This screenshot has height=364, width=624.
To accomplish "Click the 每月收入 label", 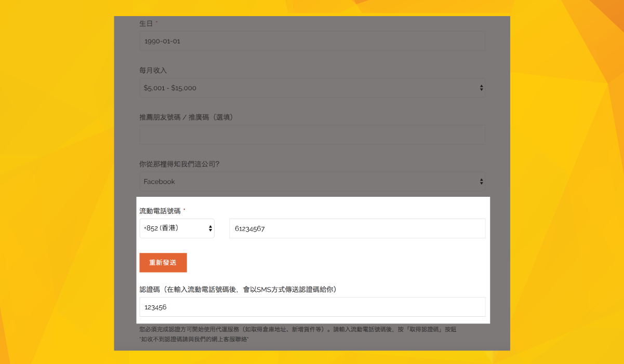I will [153, 70].
